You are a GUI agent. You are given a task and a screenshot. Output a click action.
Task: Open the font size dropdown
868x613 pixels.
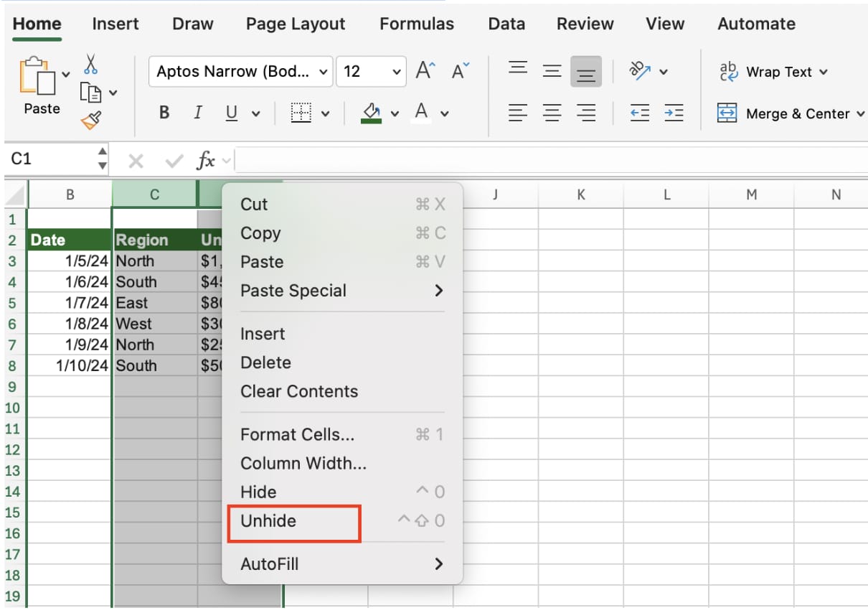pyautogui.click(x=371, y=72)
